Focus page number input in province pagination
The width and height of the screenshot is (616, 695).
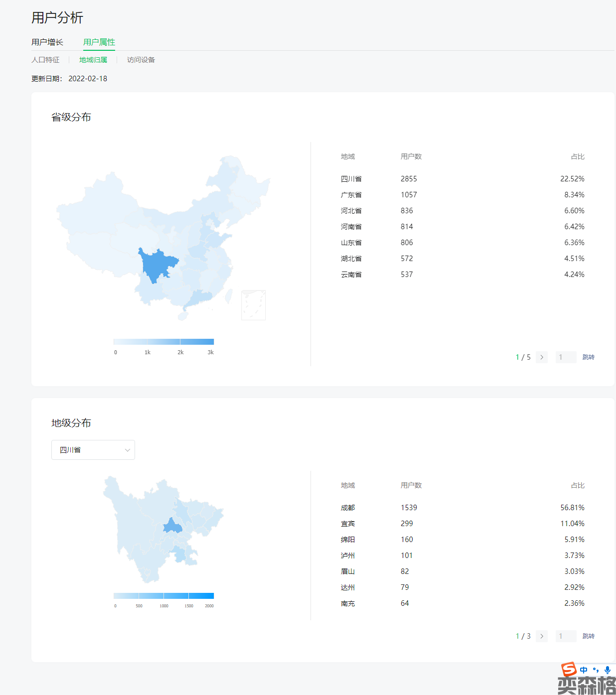click(x=566, y=357)
